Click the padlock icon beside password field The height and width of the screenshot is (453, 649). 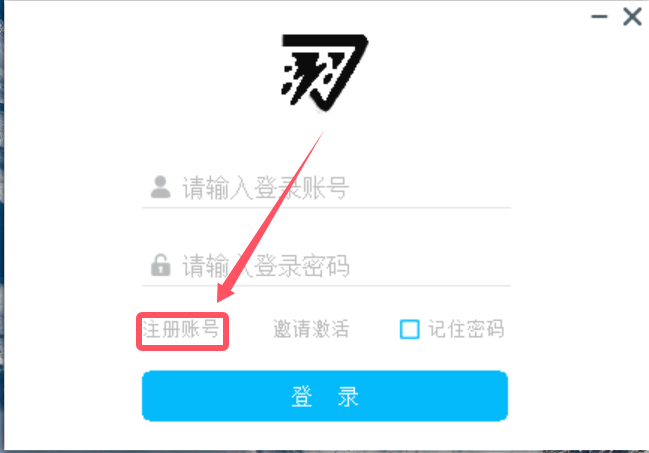pyautogui.click(x=161, y=265)
